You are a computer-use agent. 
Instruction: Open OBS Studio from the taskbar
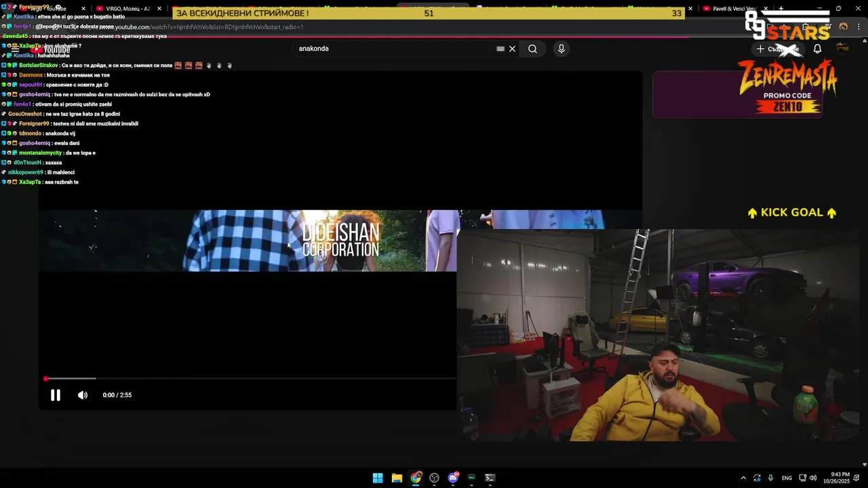coord(435,478)
